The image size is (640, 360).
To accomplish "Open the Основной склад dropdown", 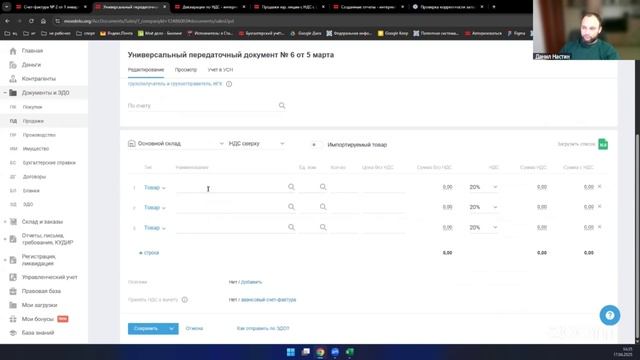I will pos(176,144).
